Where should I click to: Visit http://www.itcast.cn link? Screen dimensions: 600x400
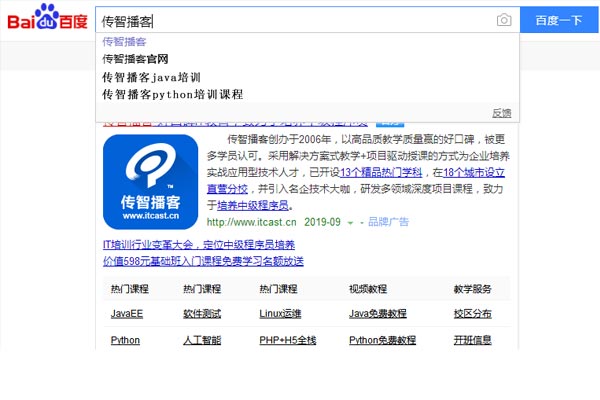[x=251, y=222]
